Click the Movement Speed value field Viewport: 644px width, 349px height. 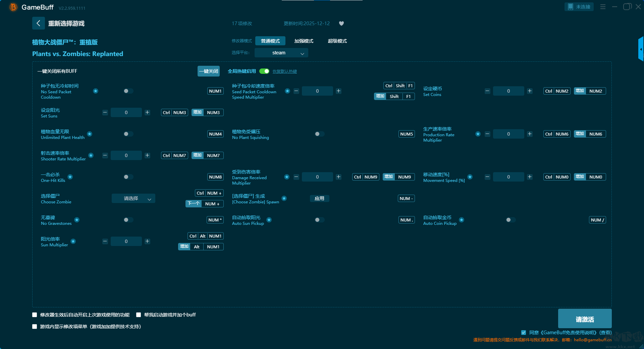click(x=508, y=177)
